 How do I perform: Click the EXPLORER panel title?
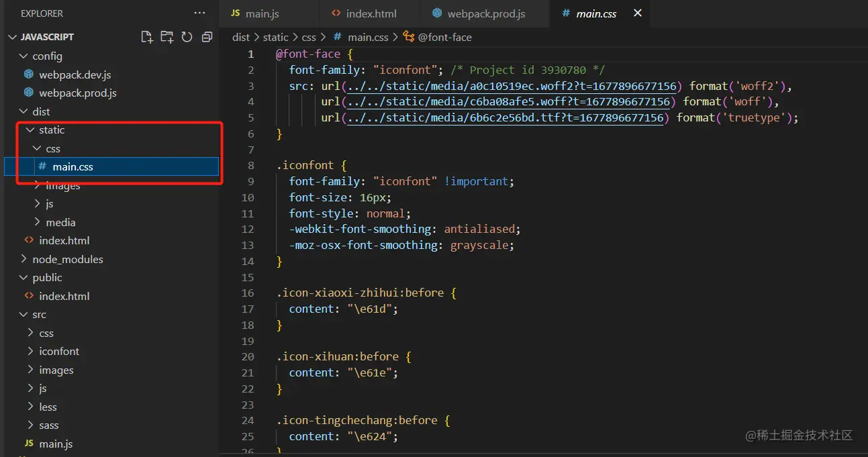(42, 13)
